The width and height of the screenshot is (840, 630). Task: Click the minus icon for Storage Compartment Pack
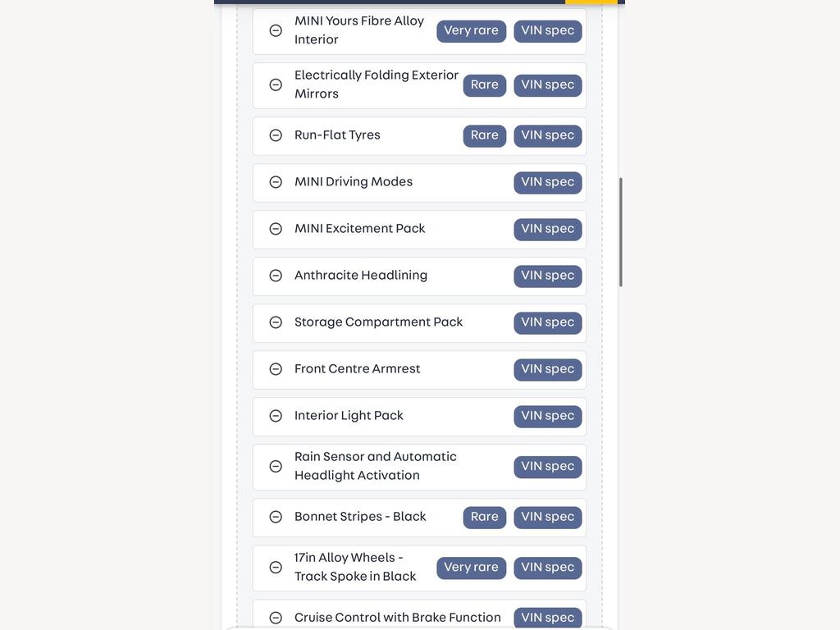276,322
